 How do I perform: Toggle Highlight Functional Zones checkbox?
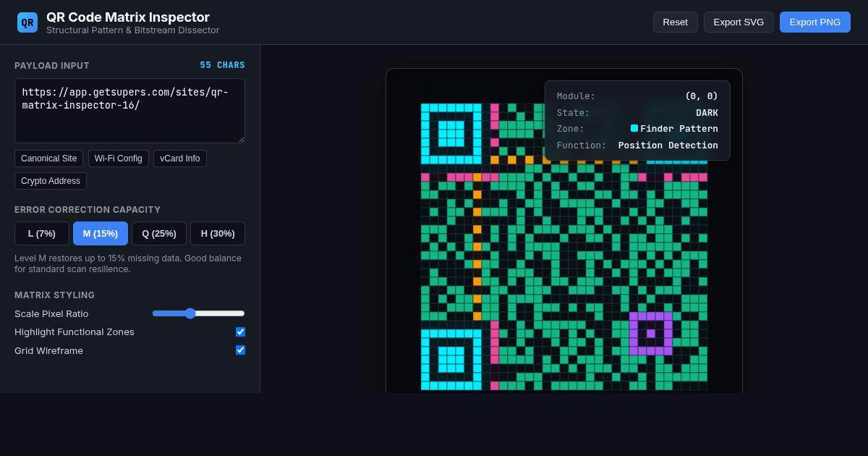coord(240,332)
